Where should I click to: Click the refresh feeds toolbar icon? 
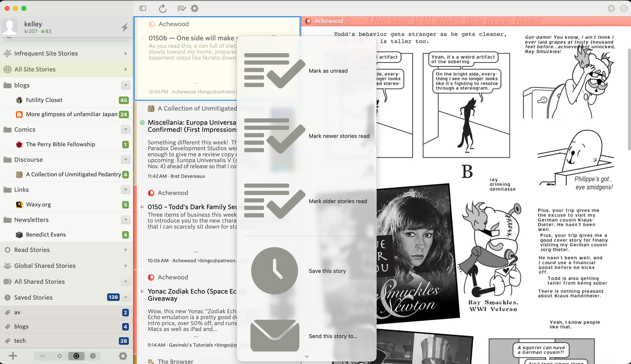[163, 8]
